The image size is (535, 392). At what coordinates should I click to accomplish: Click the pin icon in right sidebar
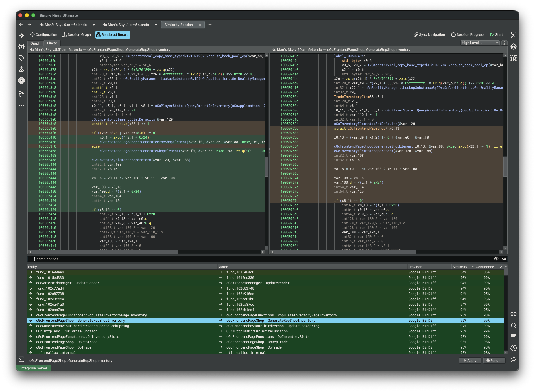(x=514, y=359)
